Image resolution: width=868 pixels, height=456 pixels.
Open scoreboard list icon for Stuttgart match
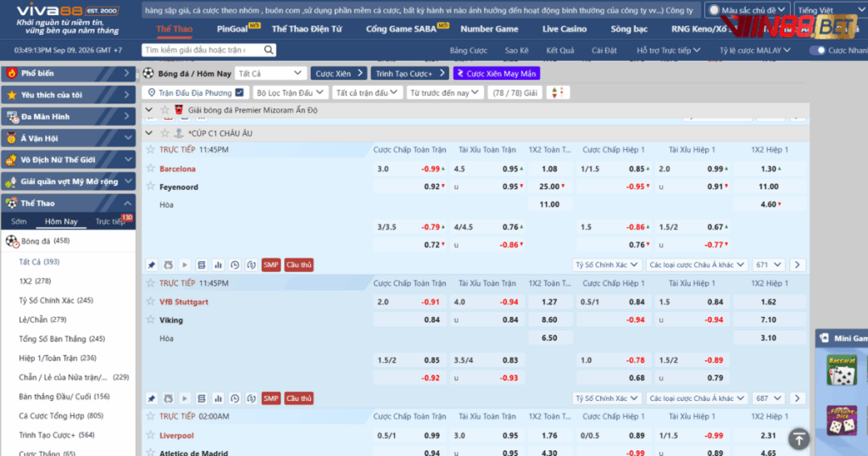click(202, 398)
